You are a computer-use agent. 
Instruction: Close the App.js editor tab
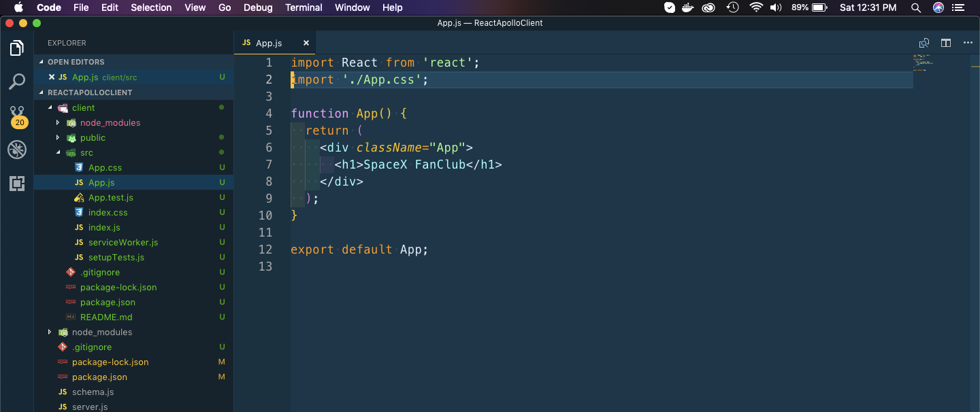[306, 43]
